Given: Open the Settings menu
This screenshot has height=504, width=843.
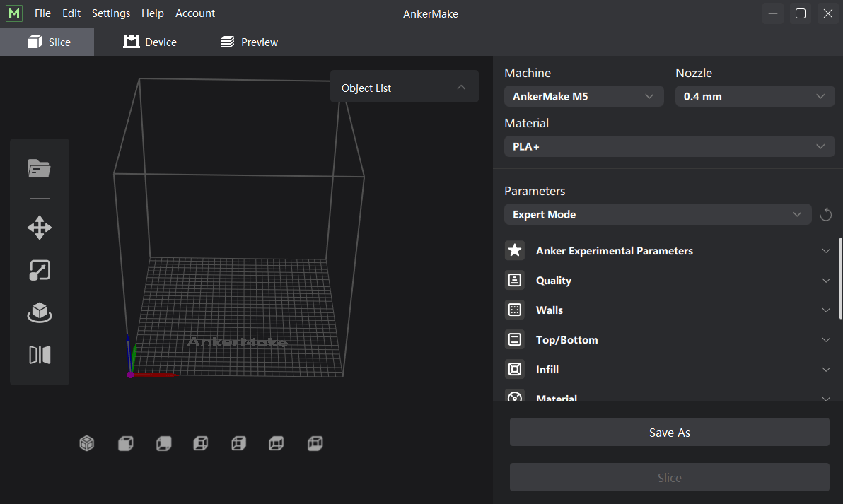Looking at the screenshot, I should tap(111, 13).
